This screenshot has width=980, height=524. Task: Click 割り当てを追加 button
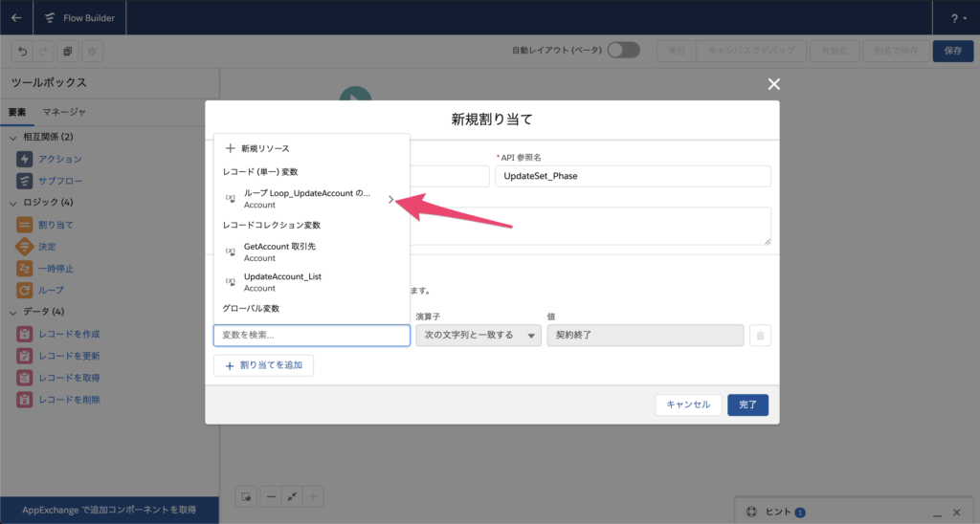pyautogui.click(x=264, y=365)
